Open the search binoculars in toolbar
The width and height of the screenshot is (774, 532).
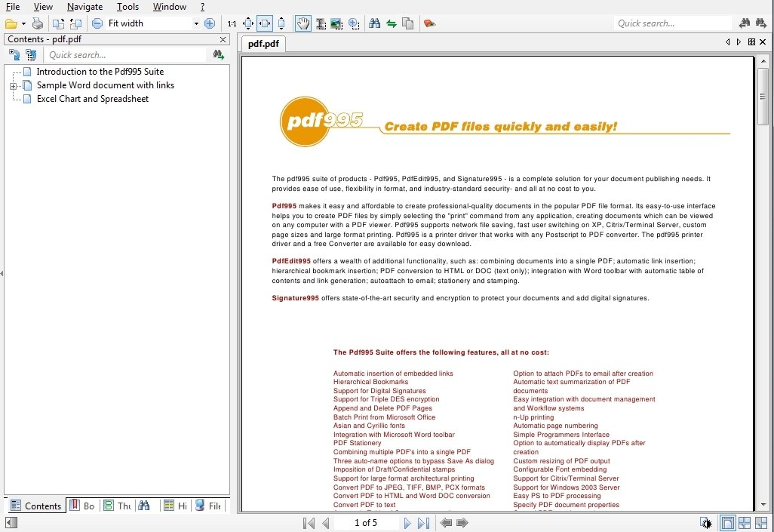(375, 23)
